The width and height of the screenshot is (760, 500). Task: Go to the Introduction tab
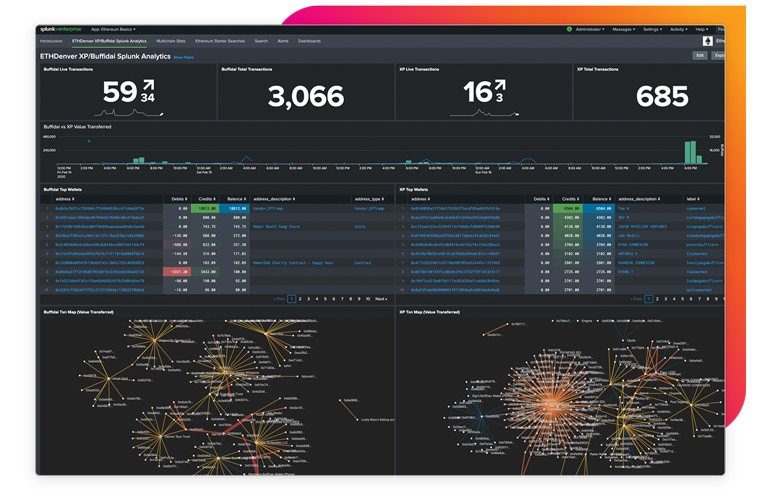pos(51,41)
